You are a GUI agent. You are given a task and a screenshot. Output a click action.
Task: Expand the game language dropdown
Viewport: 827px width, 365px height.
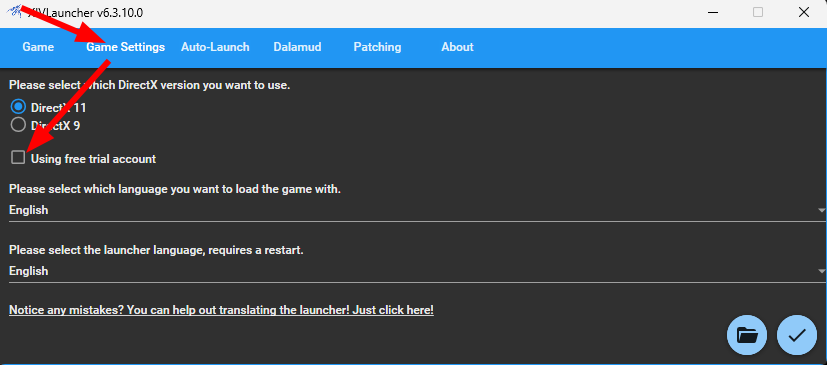click(x=417, y=210)
